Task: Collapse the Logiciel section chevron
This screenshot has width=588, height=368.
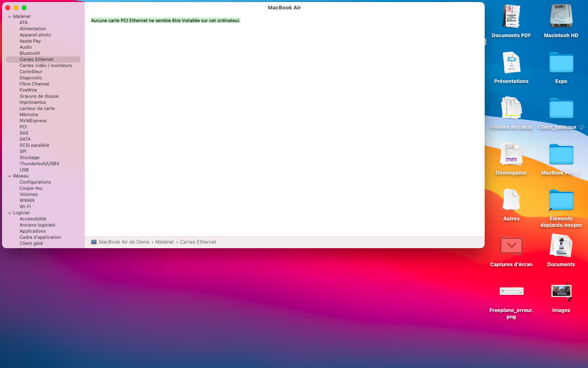Action: (x=9, y=213)
